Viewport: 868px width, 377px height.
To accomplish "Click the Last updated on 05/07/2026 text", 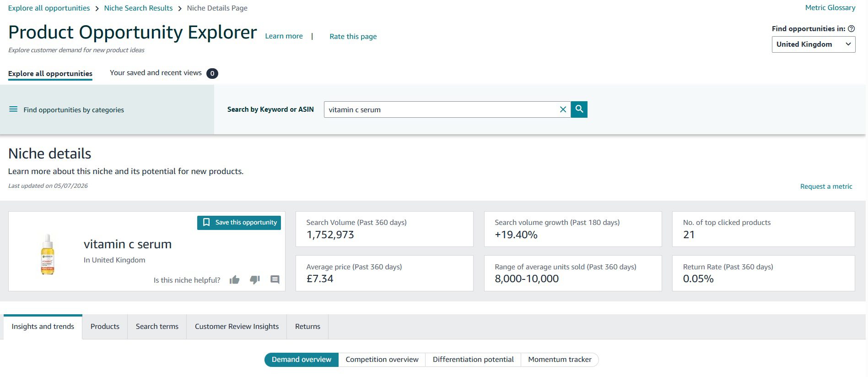I will 48,186.
